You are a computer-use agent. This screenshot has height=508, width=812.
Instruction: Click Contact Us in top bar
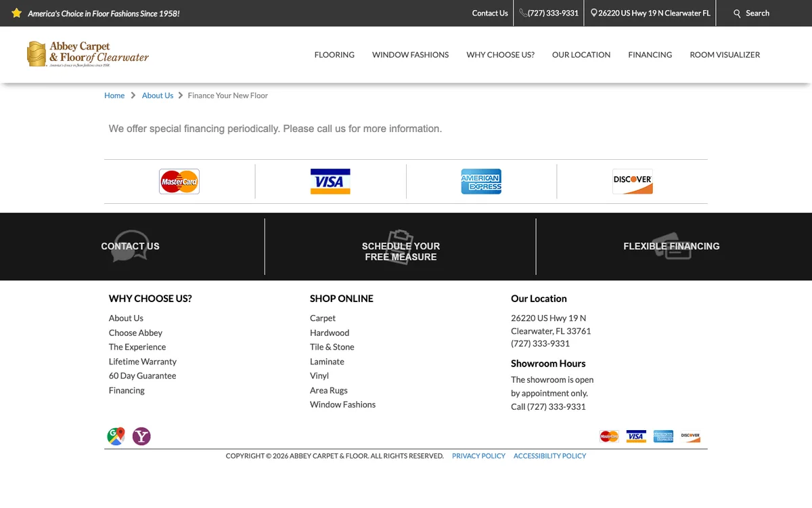point(490,13)
